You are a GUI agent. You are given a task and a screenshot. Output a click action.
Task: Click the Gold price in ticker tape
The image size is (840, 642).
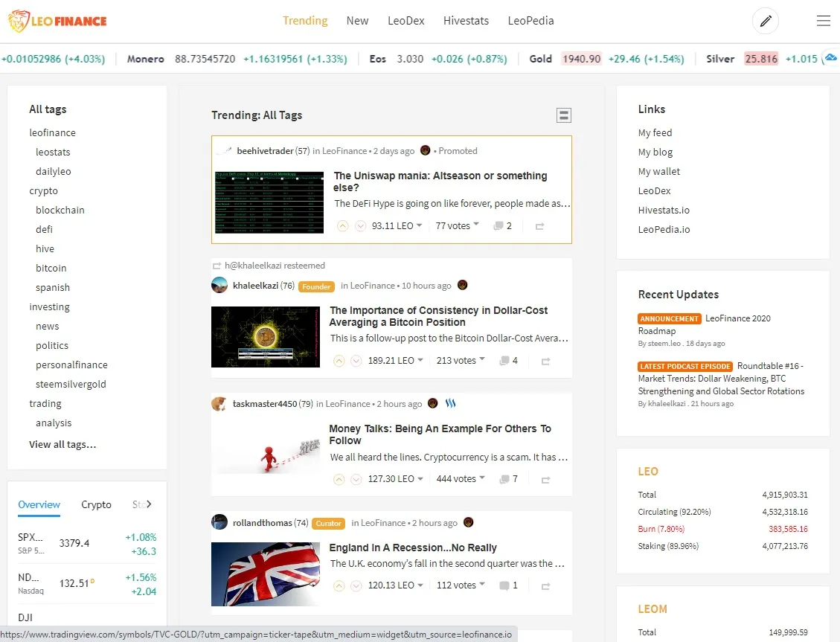(581, 59)
